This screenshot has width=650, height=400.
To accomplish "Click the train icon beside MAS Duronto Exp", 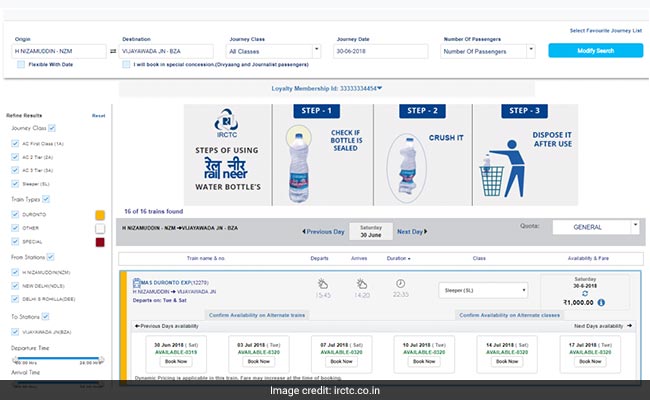I will pyautogui.click(x=127, y=284).
